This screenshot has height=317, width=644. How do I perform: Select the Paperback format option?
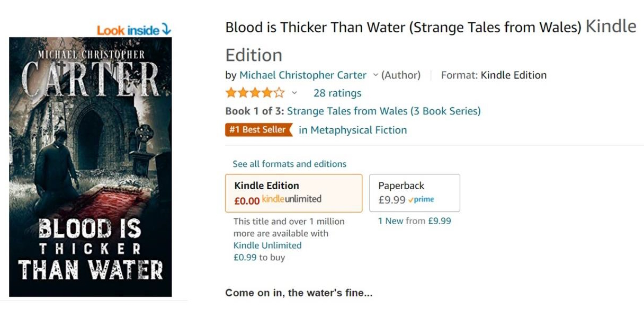414,192
